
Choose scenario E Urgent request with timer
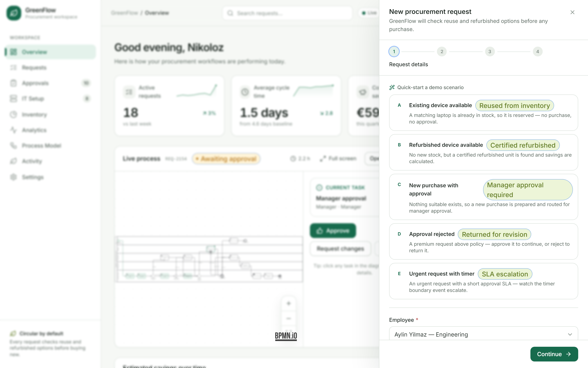[483, 281]
